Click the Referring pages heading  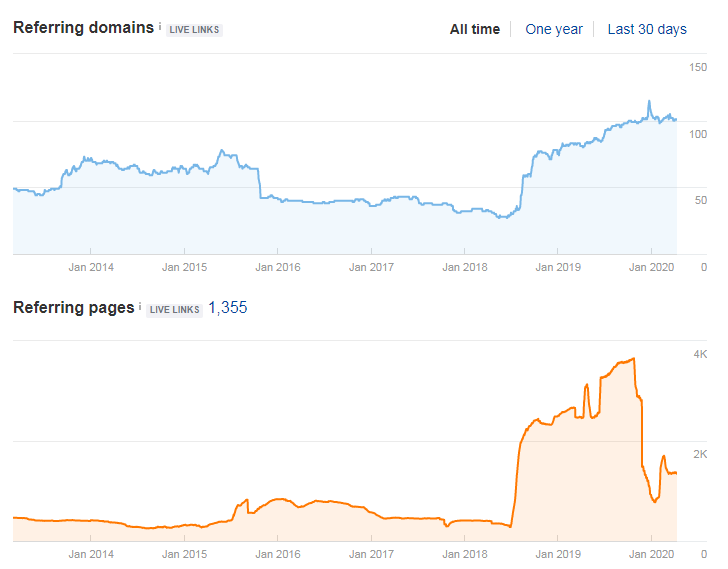74,307
